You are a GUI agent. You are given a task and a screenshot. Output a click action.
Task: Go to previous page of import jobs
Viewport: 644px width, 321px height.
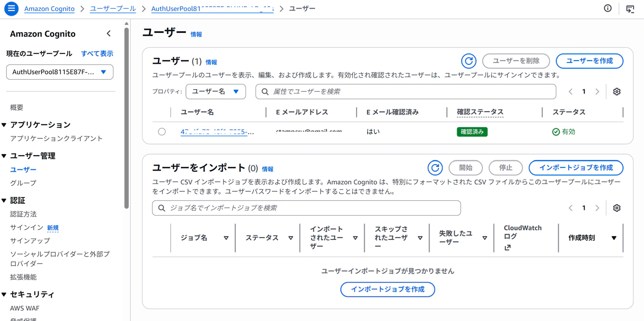571,208
